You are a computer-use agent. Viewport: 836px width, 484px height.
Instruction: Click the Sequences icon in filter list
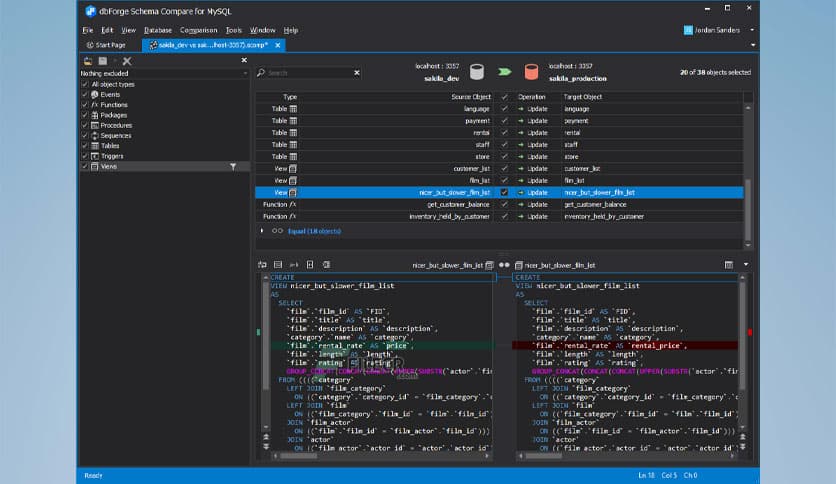pos(95,135)
